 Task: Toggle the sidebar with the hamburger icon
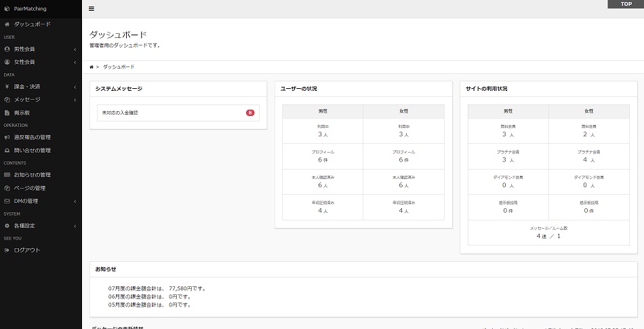coord(92,9)
